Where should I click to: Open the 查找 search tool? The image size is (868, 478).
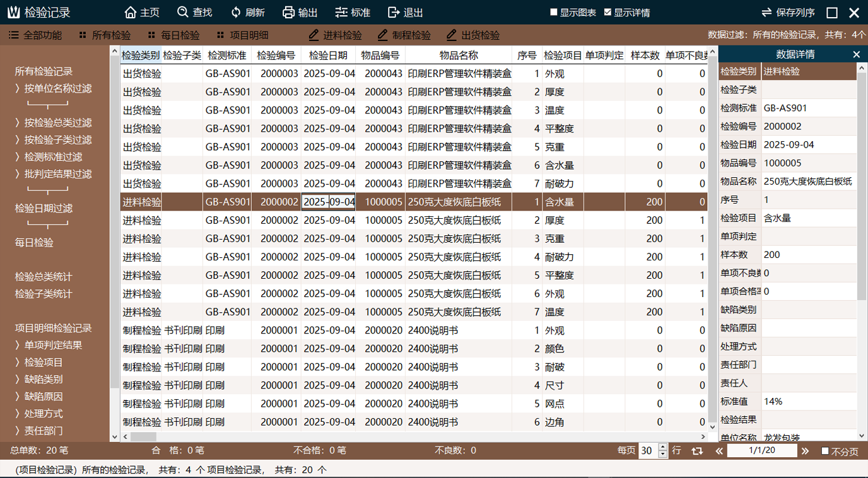(194, 13)
